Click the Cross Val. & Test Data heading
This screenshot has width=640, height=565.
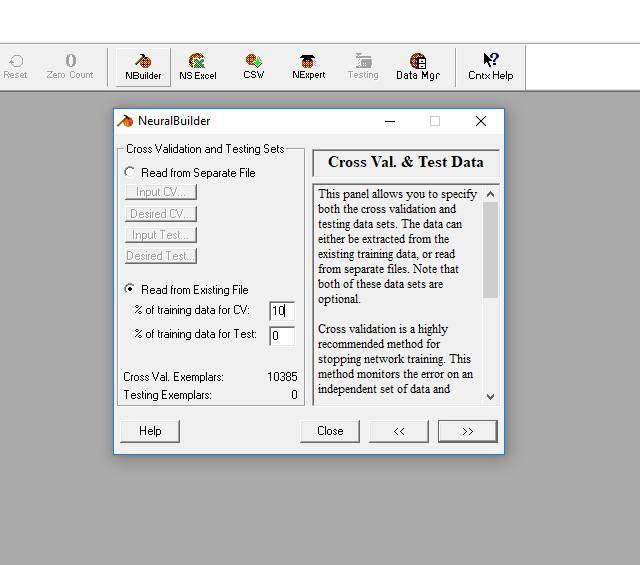pos(406,162)
